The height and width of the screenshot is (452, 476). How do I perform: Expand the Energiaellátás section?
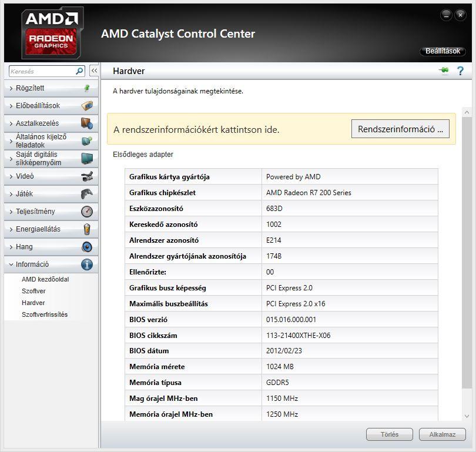click(x=51, y=229)
